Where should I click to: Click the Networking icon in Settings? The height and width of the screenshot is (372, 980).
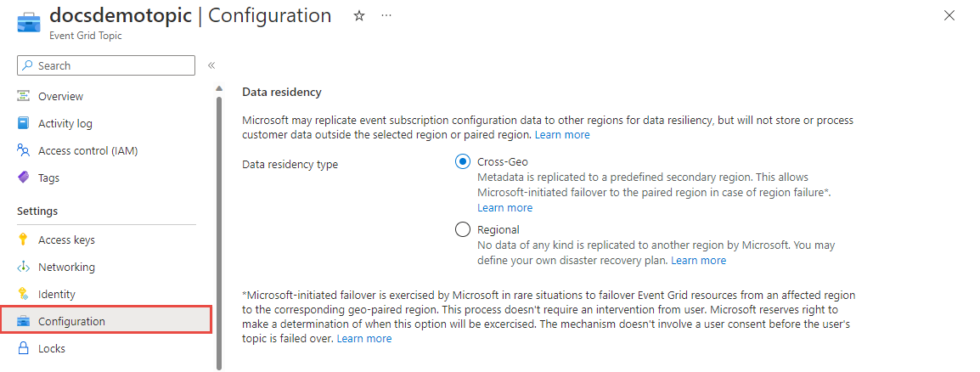pyautogui.click(x=23, y=267)
